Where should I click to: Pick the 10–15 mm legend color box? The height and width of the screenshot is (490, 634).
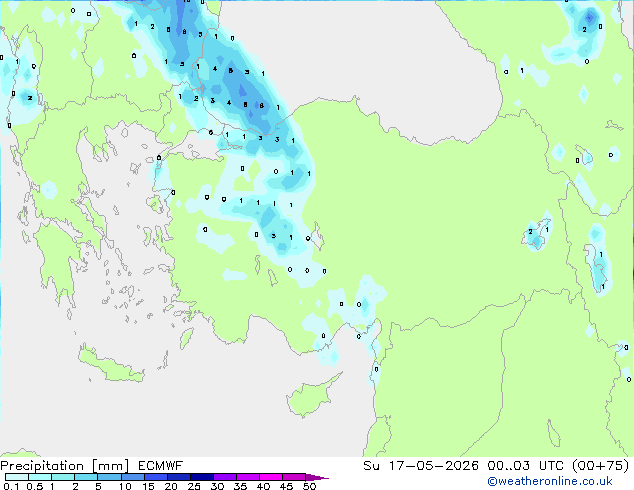132,477
